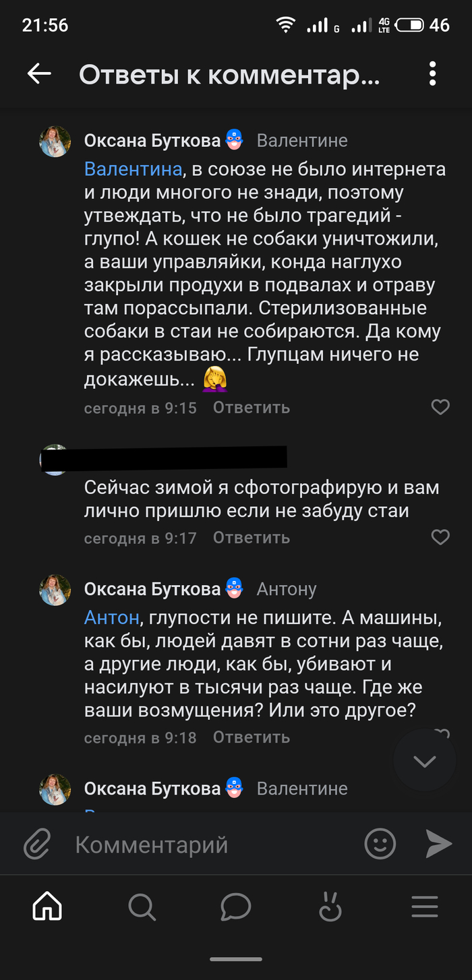Like the 9:17 comment with heart
The image size is (472, 980).
440,537
